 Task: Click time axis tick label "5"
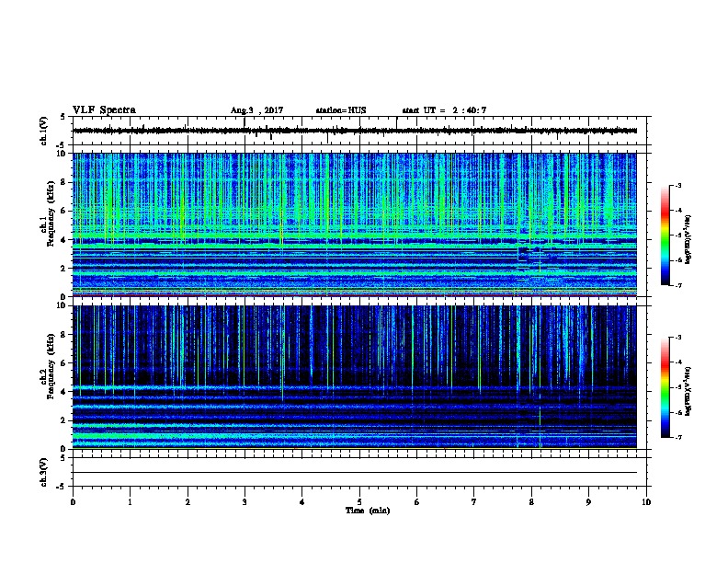[x=359, y=502]
